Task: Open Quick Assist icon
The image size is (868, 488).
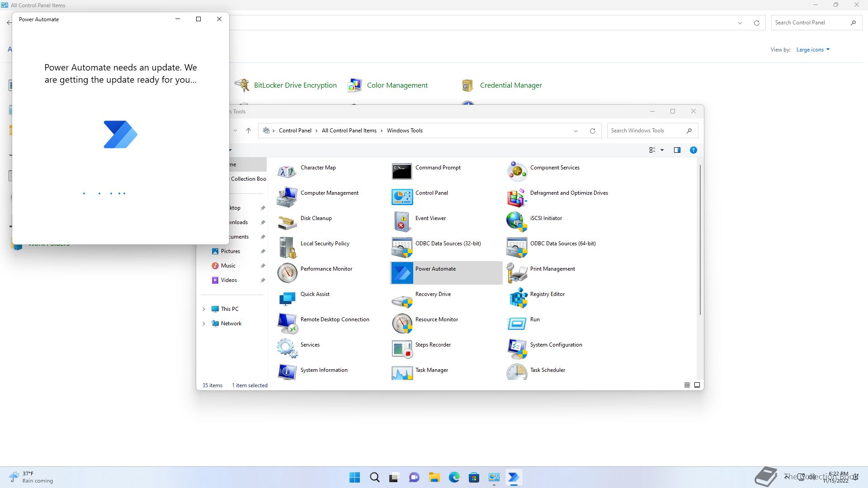Action: point(287,298)
